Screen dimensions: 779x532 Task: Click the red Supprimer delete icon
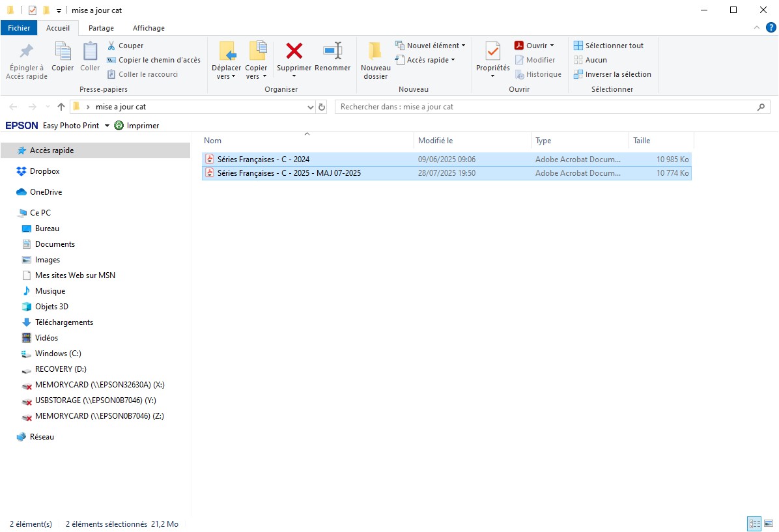(294, 51)
